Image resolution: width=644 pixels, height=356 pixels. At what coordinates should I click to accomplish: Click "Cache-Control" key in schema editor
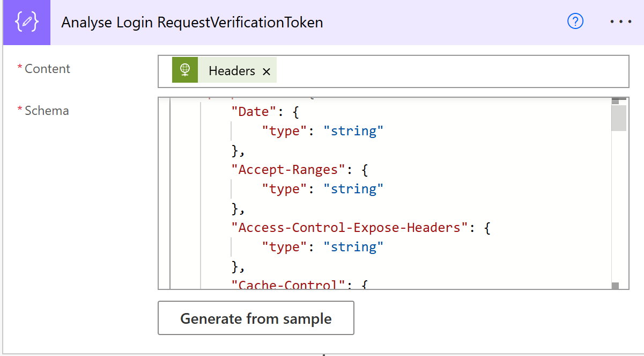(x=288, y=284)
